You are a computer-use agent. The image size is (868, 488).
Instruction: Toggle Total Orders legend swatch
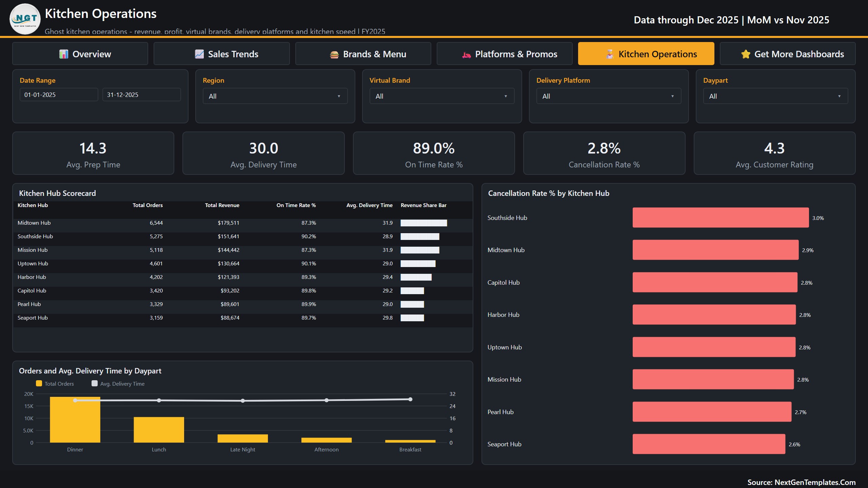coord(39,383)
